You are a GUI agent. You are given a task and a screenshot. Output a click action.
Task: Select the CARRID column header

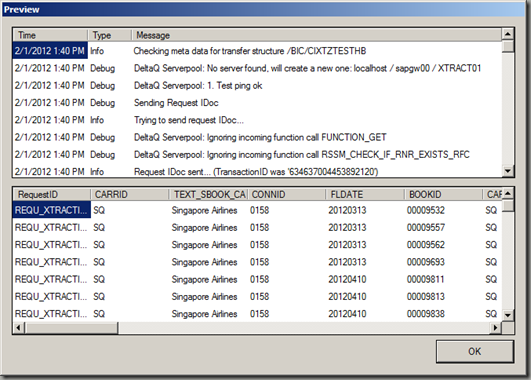tap(130, 194)
